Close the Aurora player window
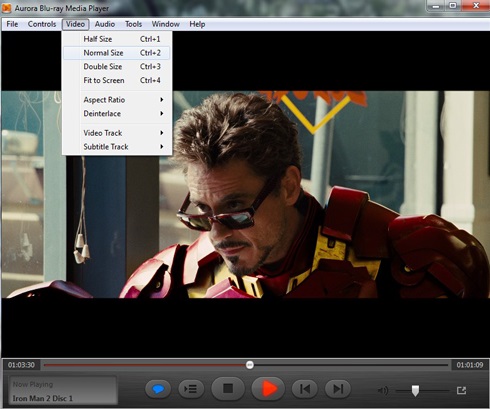 click(x=475, y=6)
